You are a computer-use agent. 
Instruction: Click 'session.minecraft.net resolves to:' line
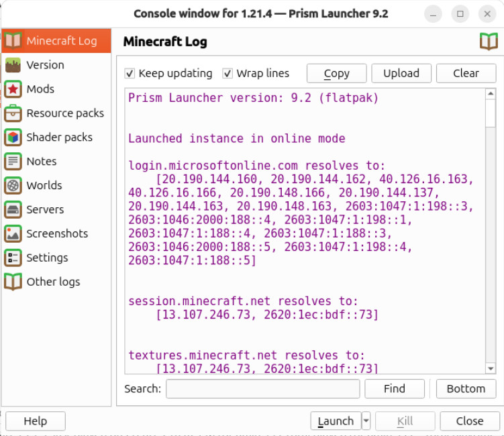[x=243, y=301]
